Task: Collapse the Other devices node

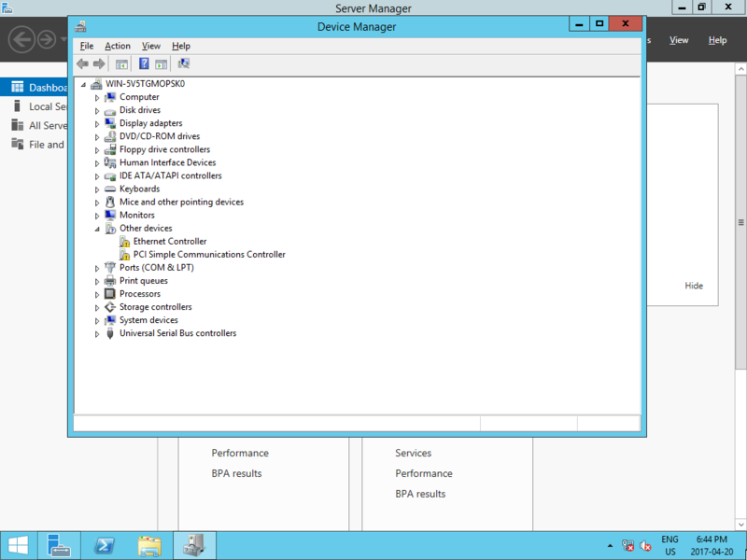Action: [x=97, y=229]
